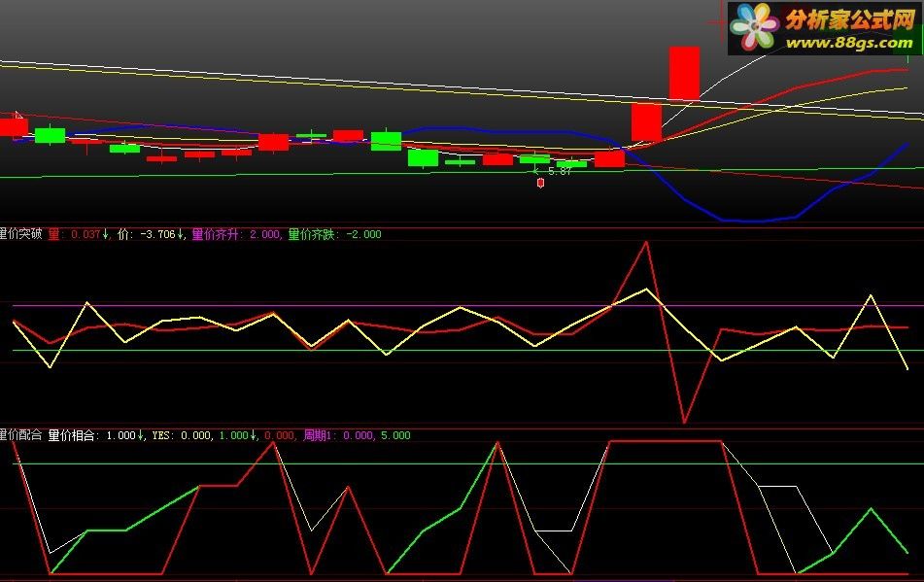Click the green 量价齐跌: -2.000 label
This screenshot has width=924, height=582.
334,234
